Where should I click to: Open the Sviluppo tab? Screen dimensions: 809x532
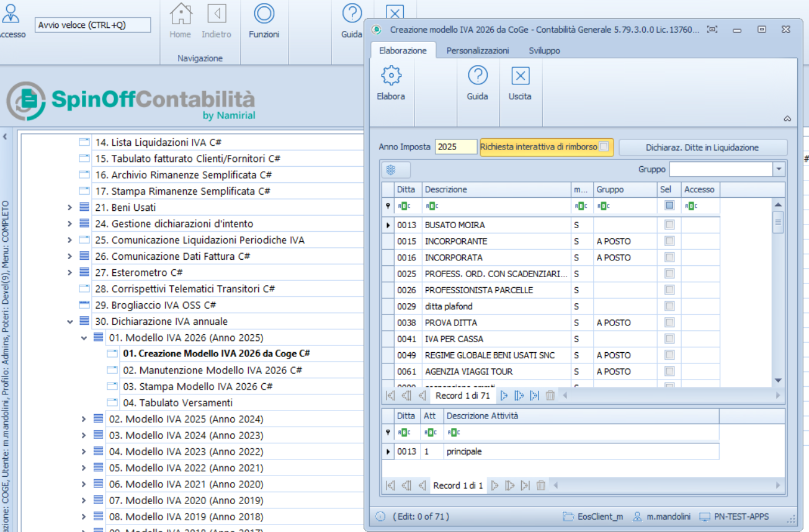click(x=544, y=51)
